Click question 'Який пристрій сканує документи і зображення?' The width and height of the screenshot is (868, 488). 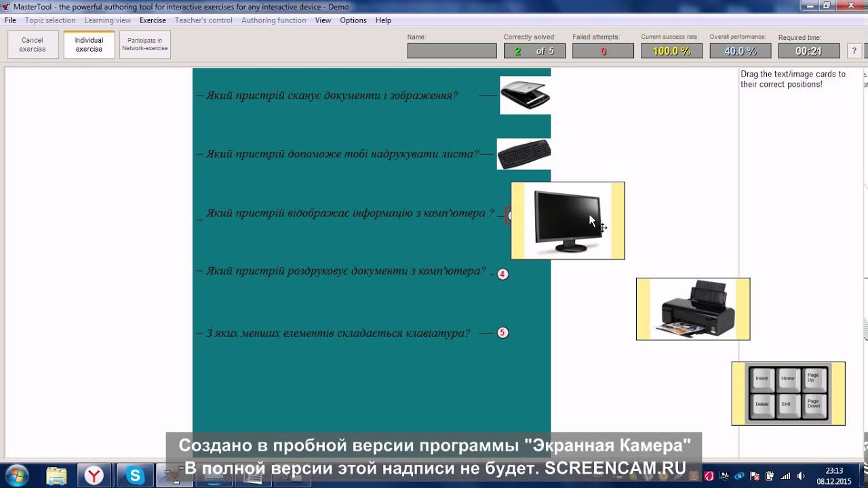click(332, 96)
